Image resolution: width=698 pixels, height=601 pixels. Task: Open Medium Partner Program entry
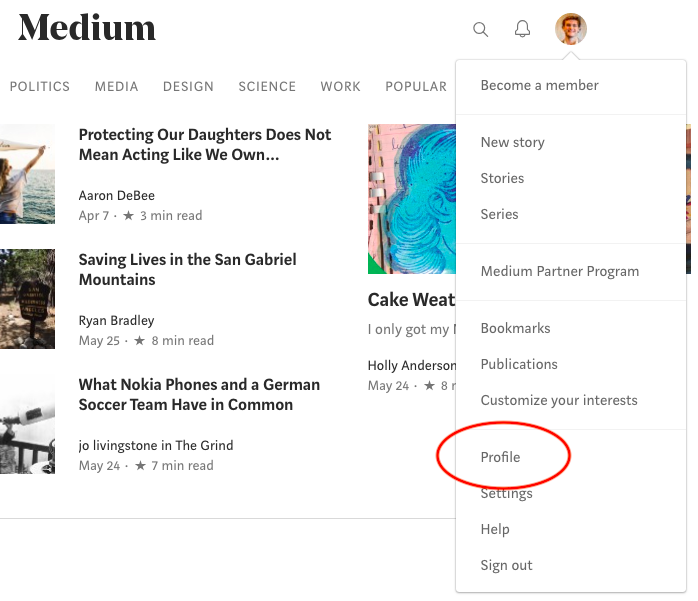click(560, 271)
